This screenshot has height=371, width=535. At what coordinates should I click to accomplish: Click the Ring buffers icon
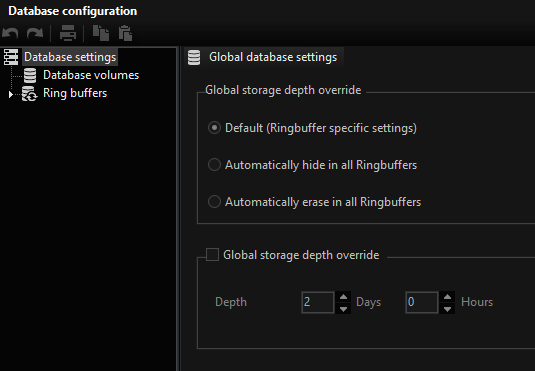[29, 94]
